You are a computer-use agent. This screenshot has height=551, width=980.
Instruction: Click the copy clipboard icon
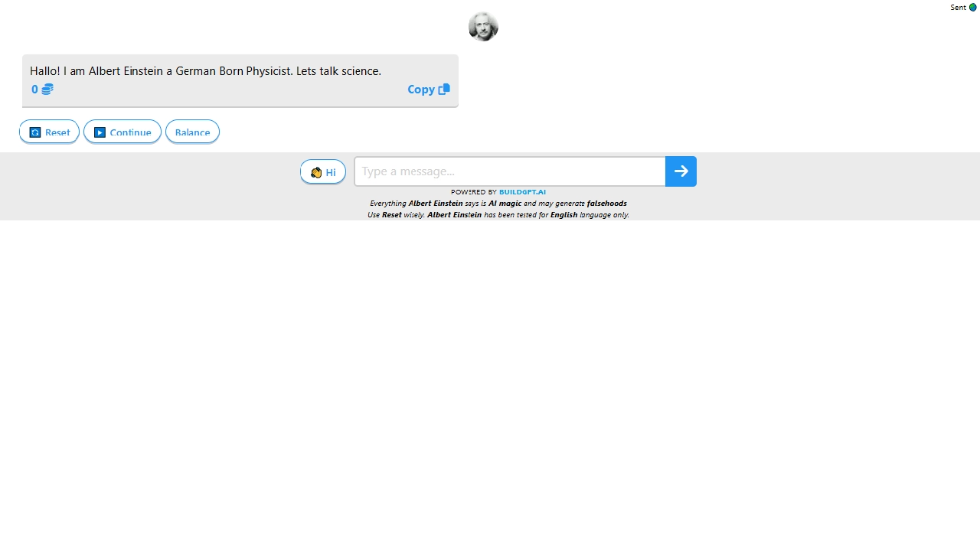click(x=444, y=89)
